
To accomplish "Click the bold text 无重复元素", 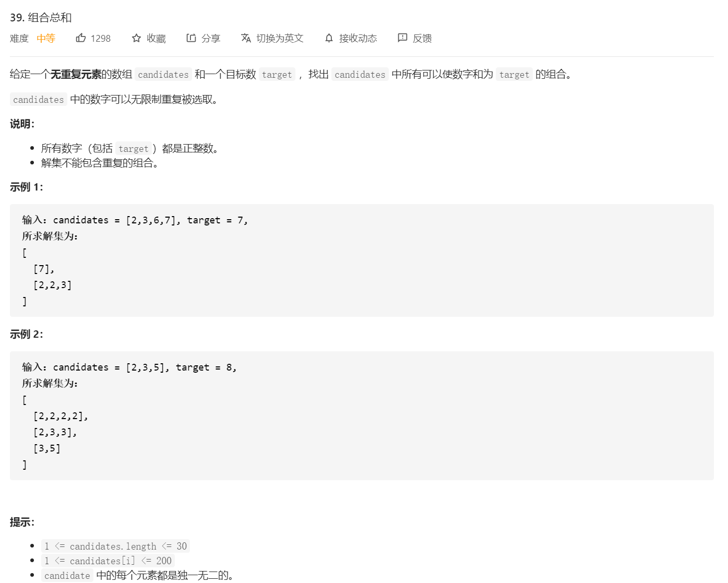I will click(76, 75).
